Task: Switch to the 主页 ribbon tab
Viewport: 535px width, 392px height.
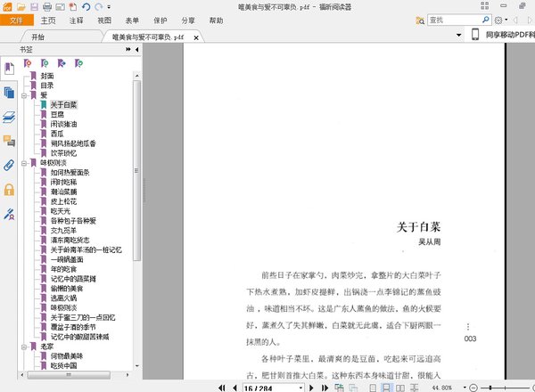Action: (48, 20)
